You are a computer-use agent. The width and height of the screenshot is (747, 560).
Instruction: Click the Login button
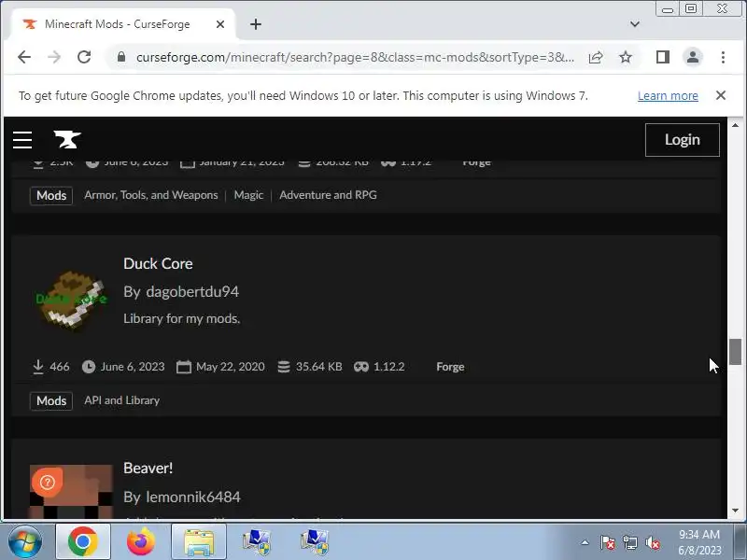point(683,139)
